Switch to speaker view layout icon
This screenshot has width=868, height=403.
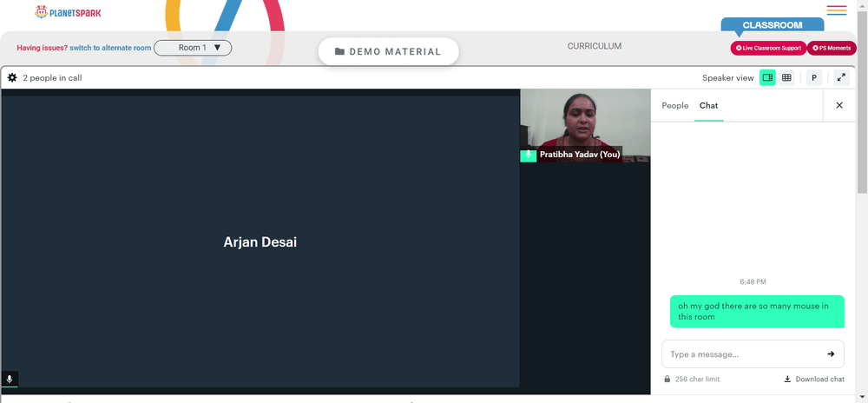tap(767, 77)
